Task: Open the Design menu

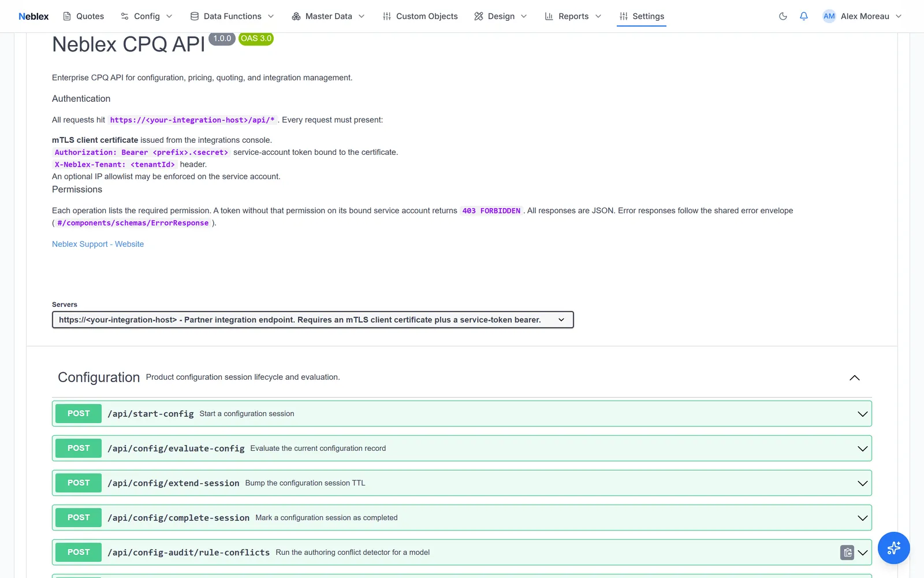Action: (501, 16)
